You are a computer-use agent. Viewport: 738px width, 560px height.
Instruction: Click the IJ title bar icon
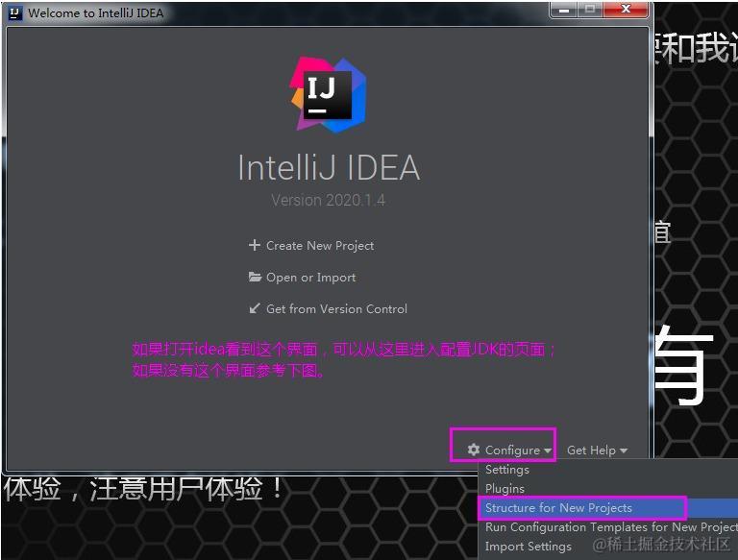click(15, 12)
